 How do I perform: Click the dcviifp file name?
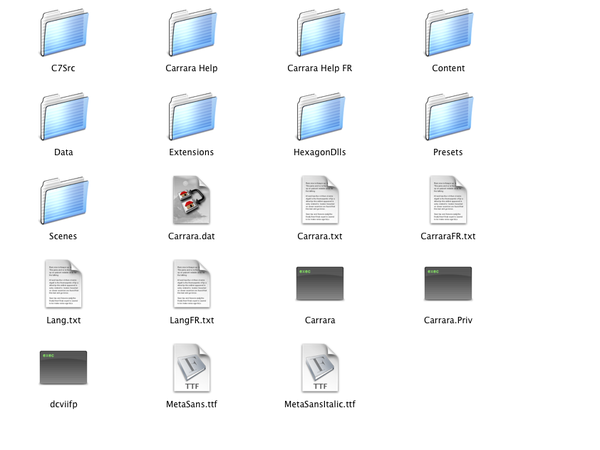[x=64, y=404]
